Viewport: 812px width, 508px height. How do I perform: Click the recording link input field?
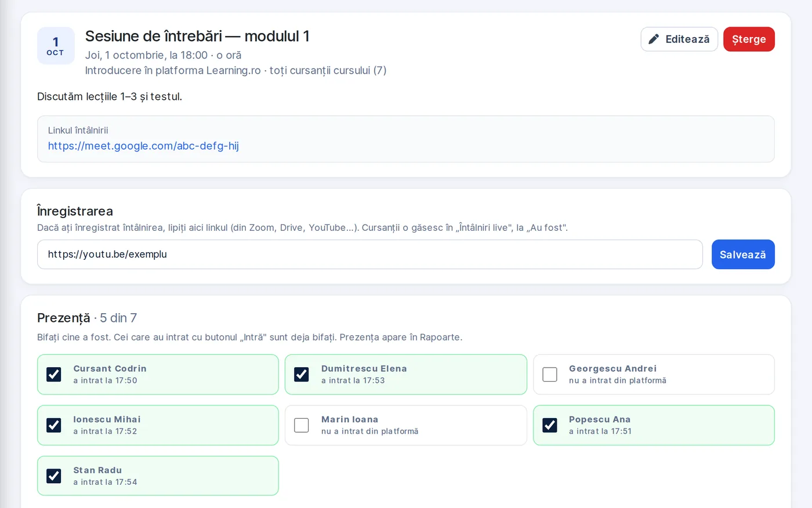click(370, 255)
